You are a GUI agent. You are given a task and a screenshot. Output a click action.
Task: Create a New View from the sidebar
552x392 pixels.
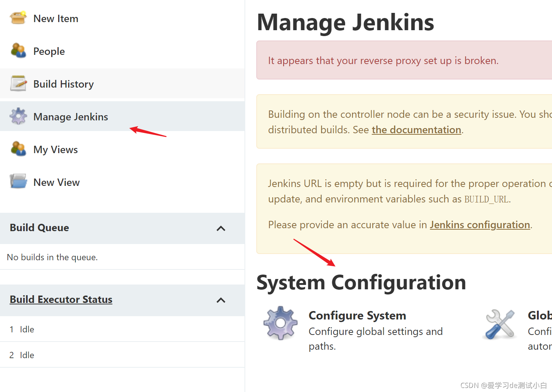[56, 183]
